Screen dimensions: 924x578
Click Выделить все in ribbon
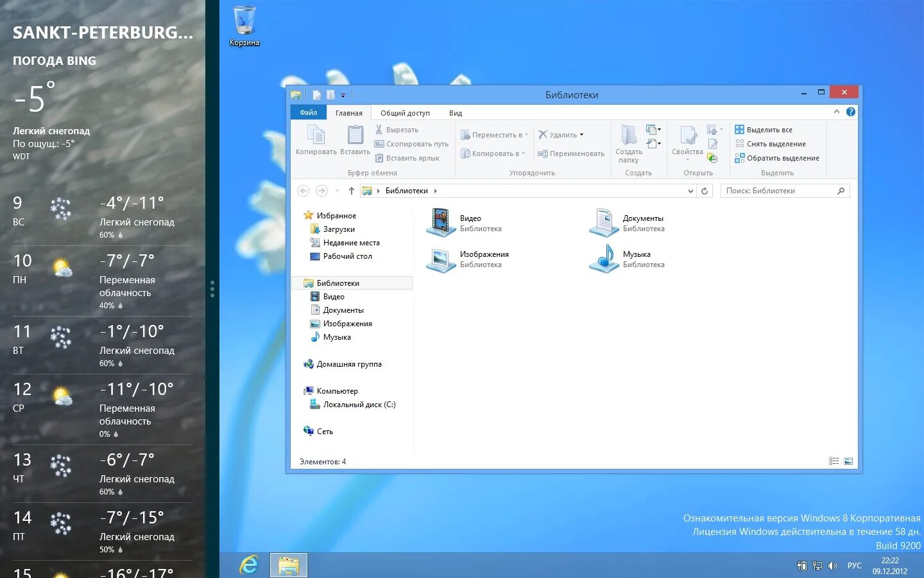coord(764,130)
